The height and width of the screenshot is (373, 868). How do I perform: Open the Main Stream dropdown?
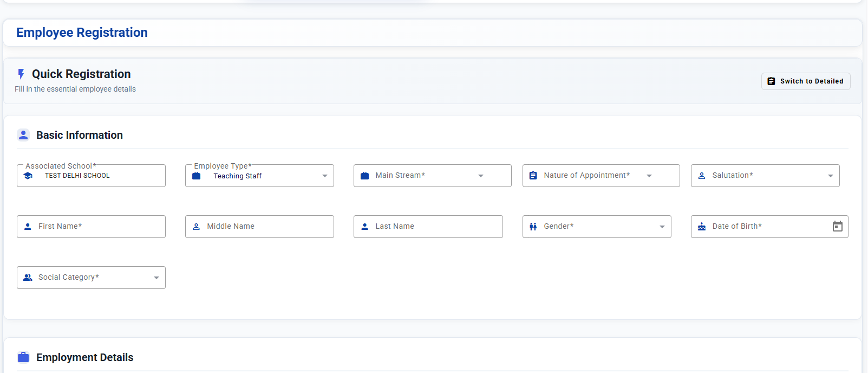click(432, 176)
